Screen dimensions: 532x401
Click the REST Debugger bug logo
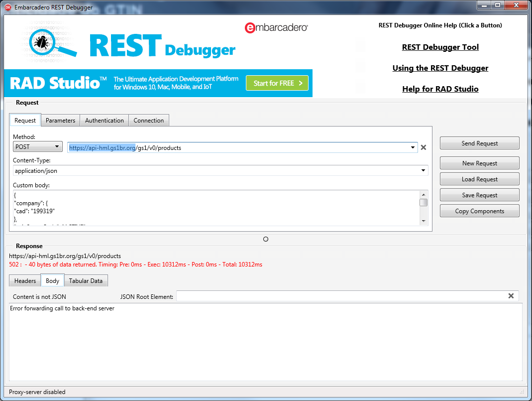click(40, 43)
